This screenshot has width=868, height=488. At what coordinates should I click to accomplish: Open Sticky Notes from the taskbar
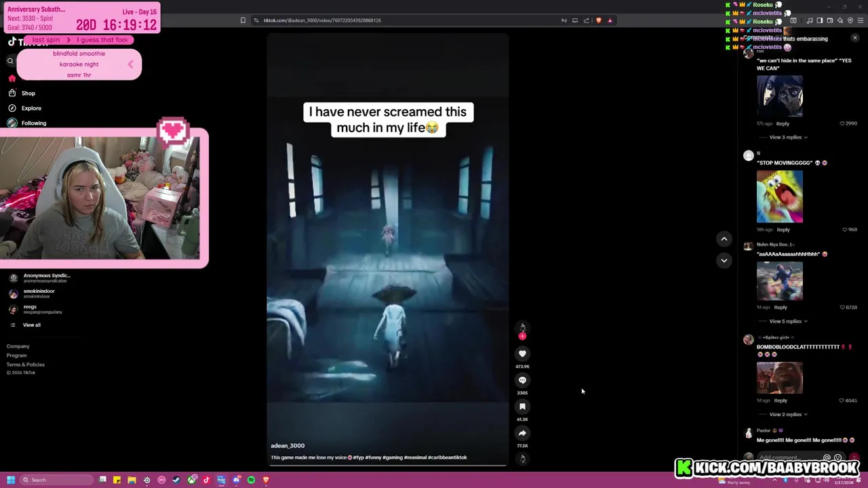click(117, 480)
